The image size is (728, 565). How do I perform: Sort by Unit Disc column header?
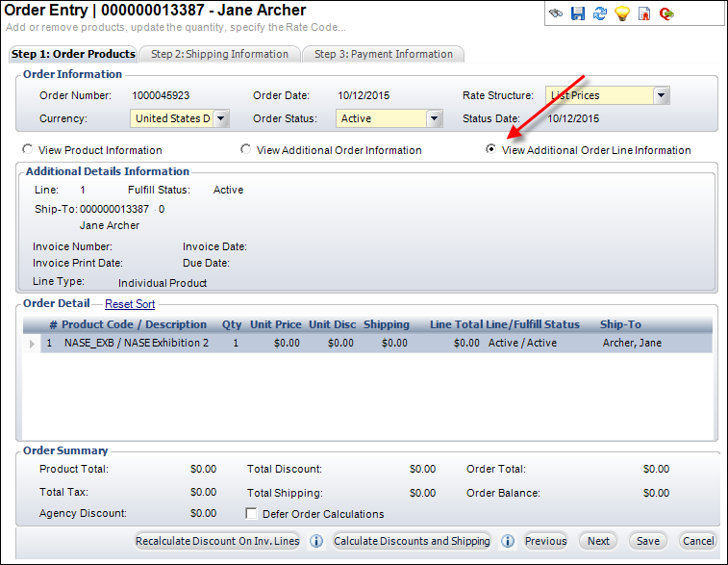point(333,324)
